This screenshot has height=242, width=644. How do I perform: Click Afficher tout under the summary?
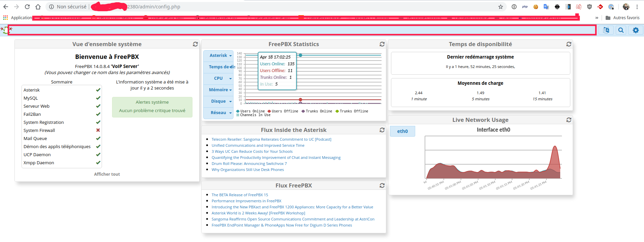(x=107, y=174)
